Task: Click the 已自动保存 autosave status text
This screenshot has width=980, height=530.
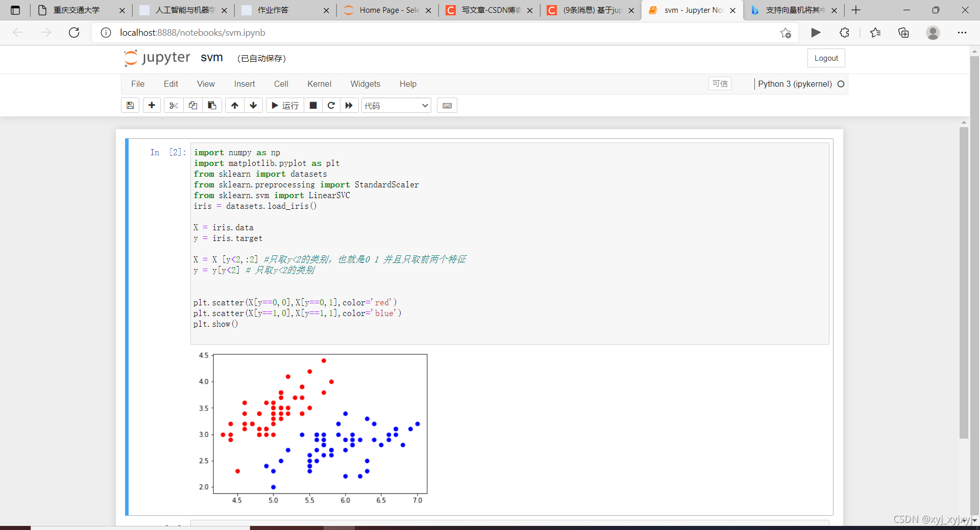Action: click(261, 58)
